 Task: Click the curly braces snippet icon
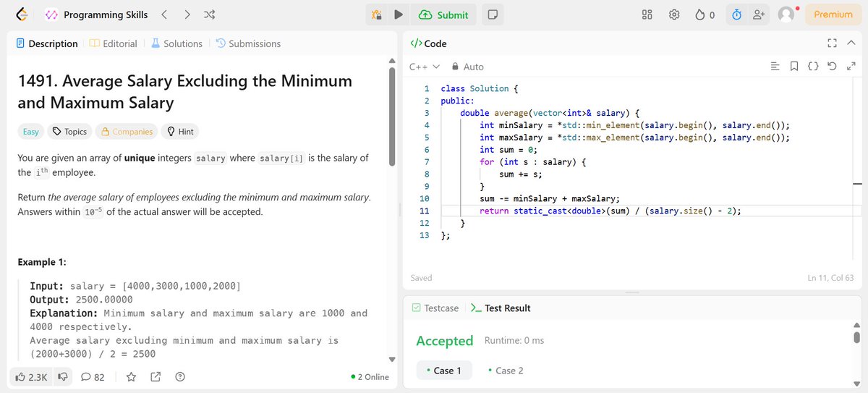(813, 67)
